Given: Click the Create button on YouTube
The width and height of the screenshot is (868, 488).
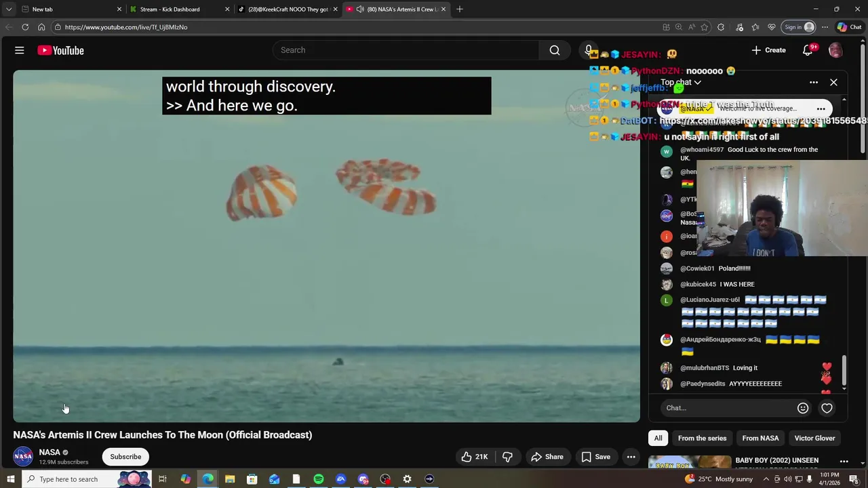Looking at the screenshot, I should 768,50.
